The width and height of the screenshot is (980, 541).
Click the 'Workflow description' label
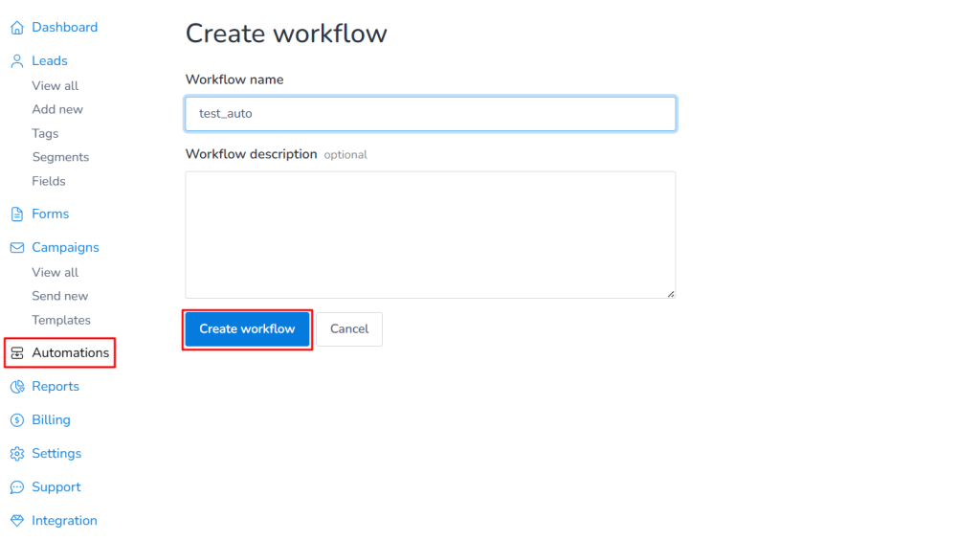coord(252,154)
